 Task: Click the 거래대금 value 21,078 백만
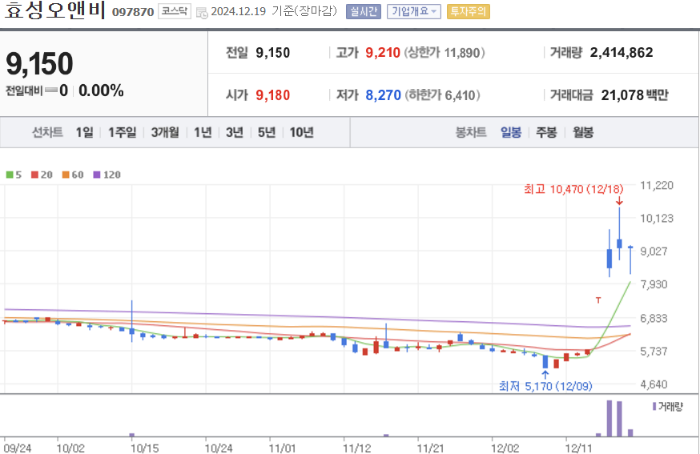pos(635,95)
